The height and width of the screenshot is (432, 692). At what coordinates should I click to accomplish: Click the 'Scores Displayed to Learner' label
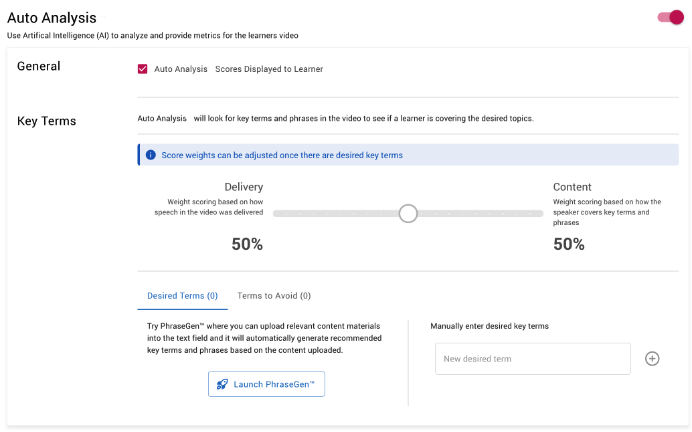tap(269, 69)
